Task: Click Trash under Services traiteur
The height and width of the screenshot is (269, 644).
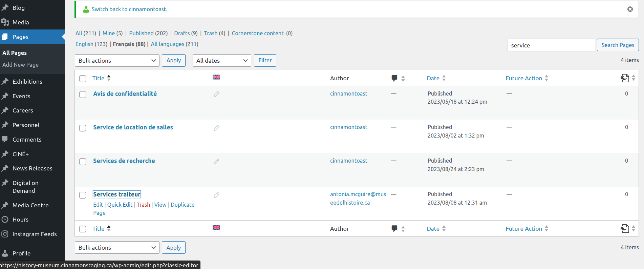Action: 143,205
